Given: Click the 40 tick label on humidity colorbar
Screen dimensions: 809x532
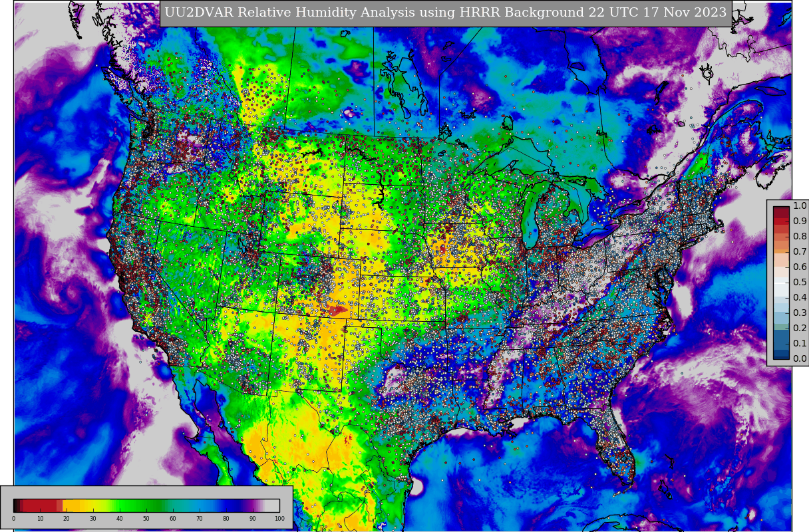Looking at the screenshot, I should click(120, 519).
